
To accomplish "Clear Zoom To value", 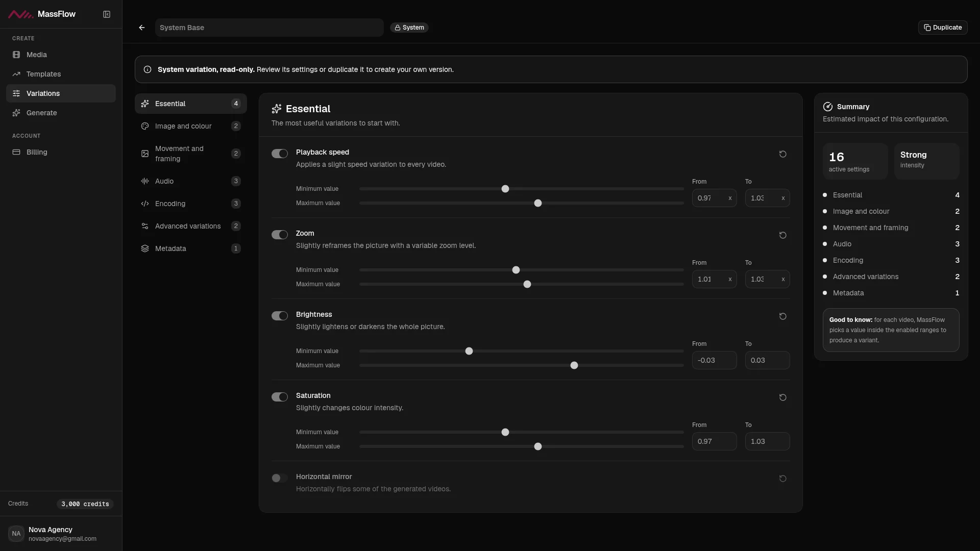I will 783,279.
